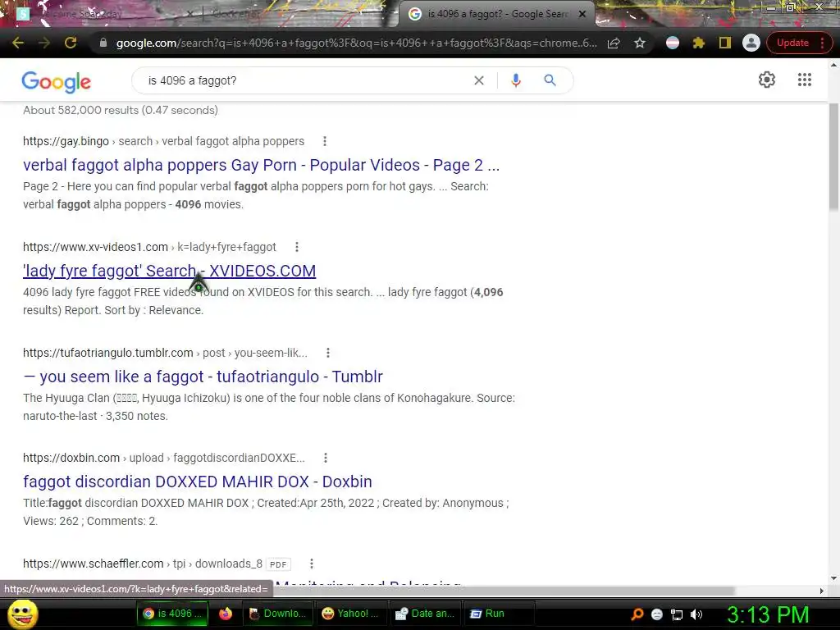
Task: Click the https://tufaotriangulo.tumblr.com breadcrumb
Action: (108, 353)
